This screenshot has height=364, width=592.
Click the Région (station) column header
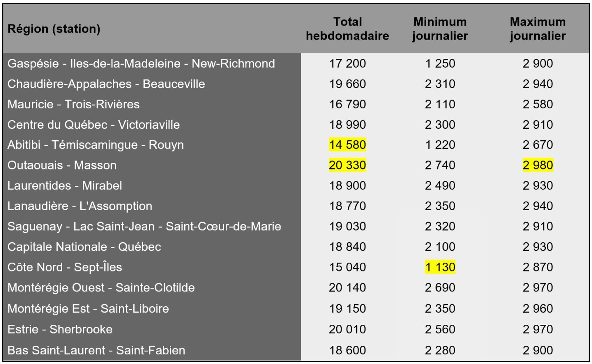coord(54,29)
